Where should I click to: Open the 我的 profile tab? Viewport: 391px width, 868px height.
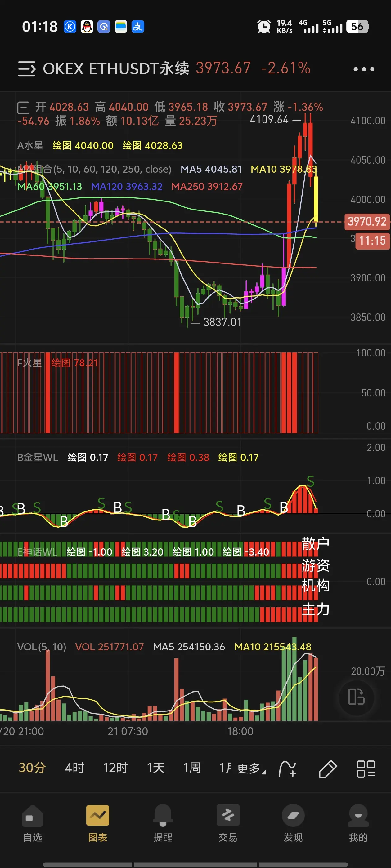(x=358, y=822)
